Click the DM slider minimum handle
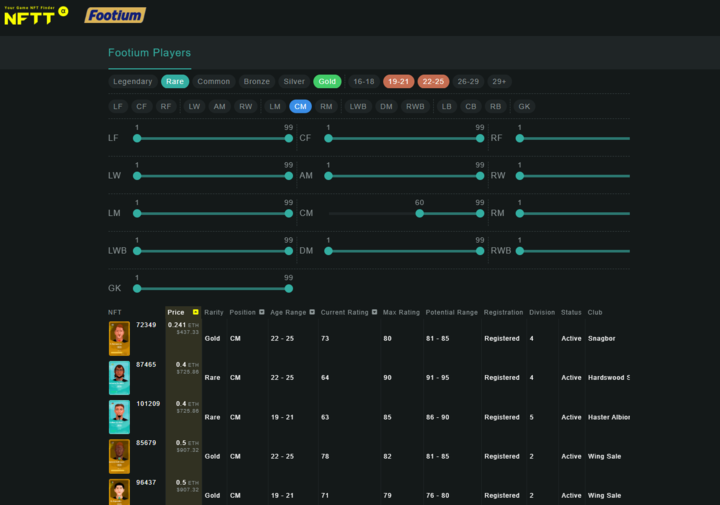Image resolution: width=720 pixels, height=505 pixels. [328, 251]
